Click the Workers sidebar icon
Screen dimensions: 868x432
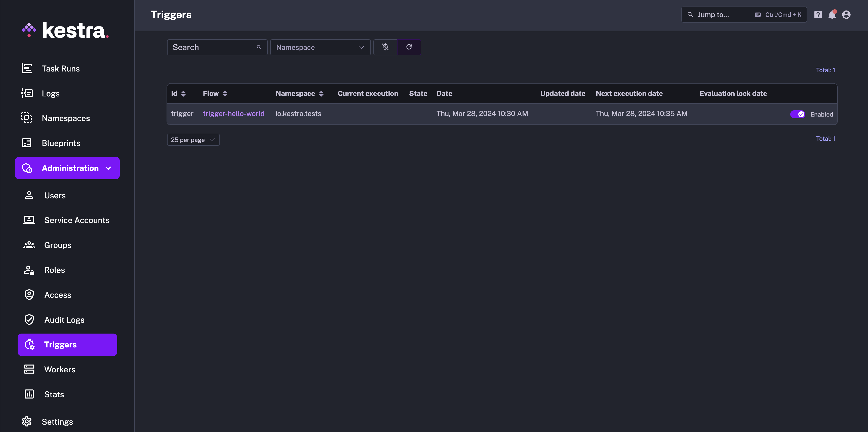[x=28, y=369]
